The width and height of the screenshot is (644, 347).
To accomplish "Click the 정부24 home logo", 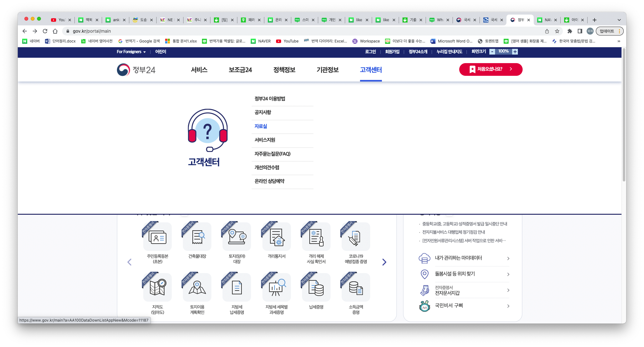I will pos(136,70).
